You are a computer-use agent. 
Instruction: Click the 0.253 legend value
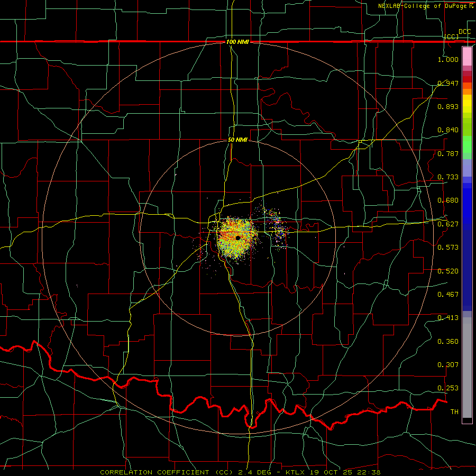[448, 388]
